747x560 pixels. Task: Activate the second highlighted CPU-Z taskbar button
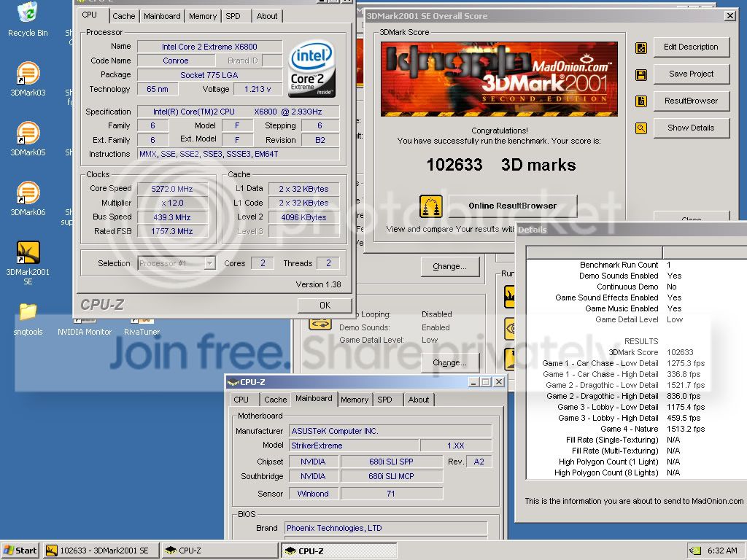click(x=338, y=551)
